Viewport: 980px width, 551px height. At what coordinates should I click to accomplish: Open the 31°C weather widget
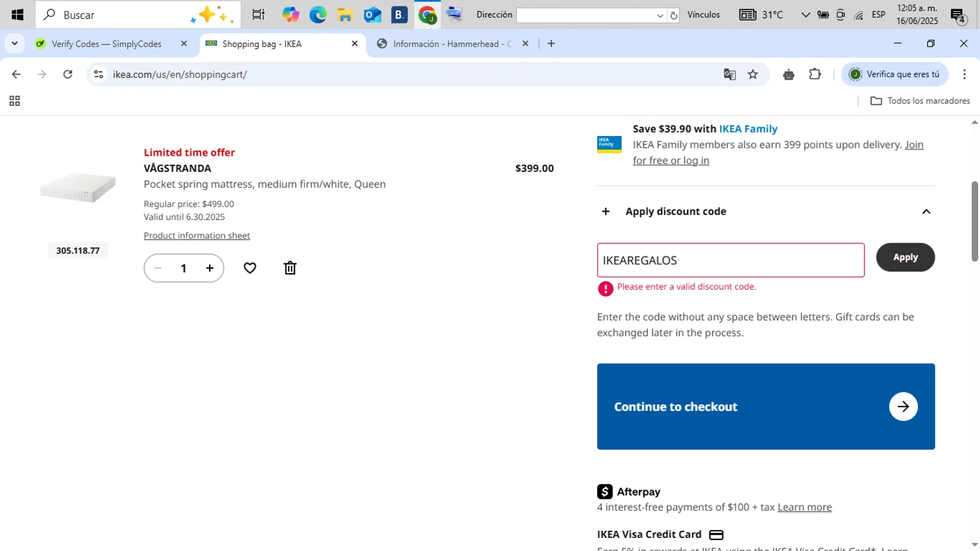761,14
